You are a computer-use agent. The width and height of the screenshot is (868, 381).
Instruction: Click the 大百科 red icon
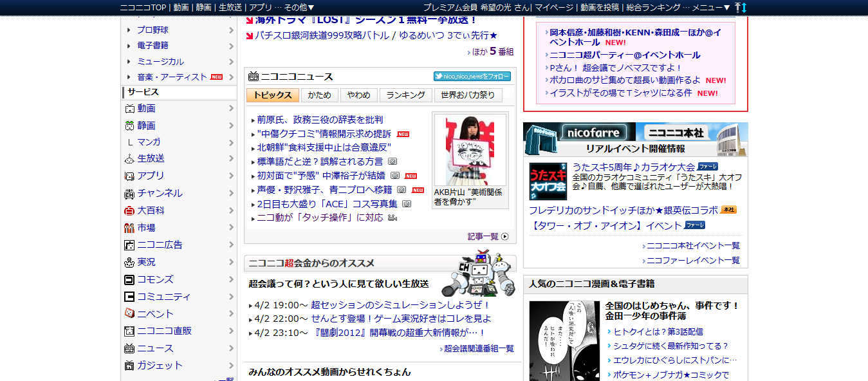pyautogui.click(x=129, y=210)
